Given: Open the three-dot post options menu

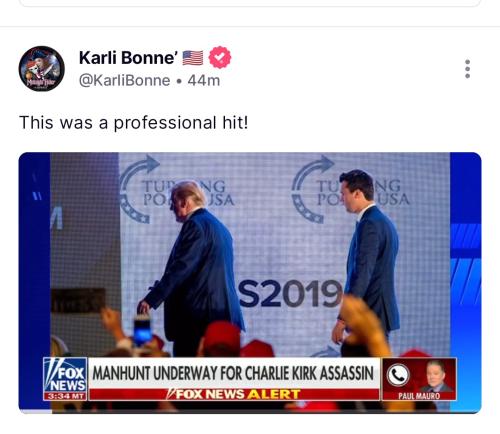Looking at the screenshot, I should click(x=467, y=69).
